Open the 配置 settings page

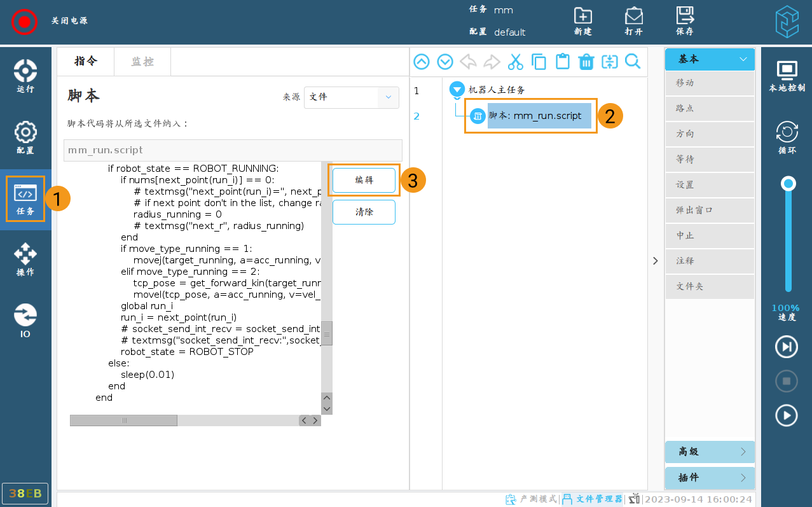[x=25, y=137]
